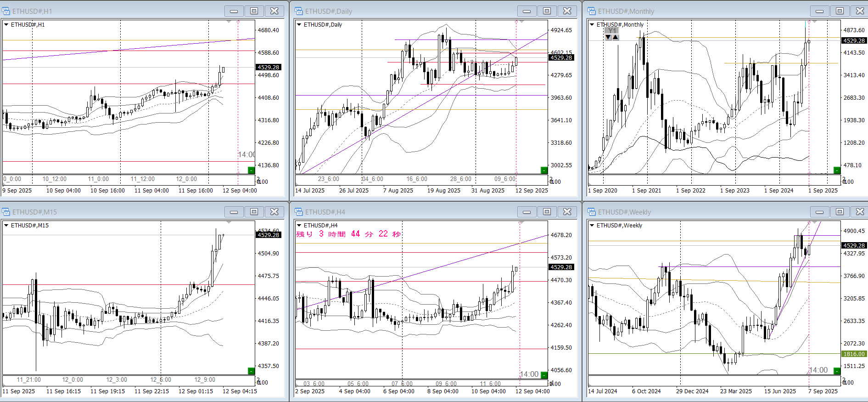This screenshot has width=868, height=402.
Task: Click the ETHUSD#,M15 chart window icon
Action: coord(6,212)
